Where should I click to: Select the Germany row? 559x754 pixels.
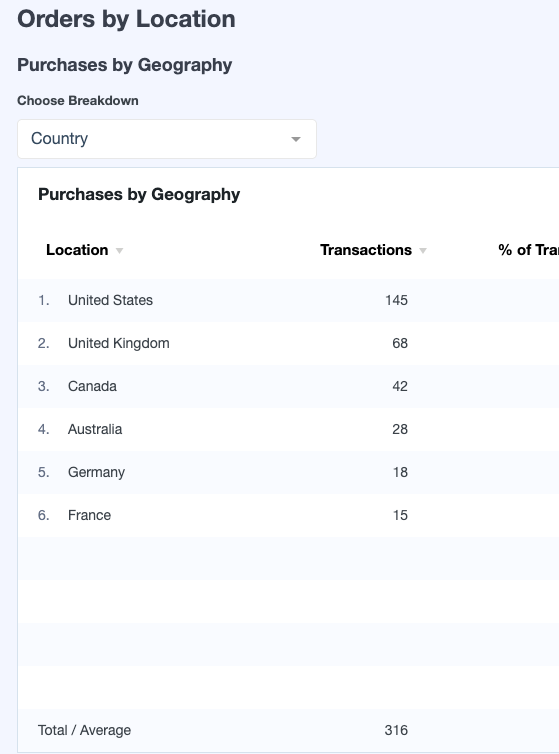pyautogui.click(x=289, y=472)
